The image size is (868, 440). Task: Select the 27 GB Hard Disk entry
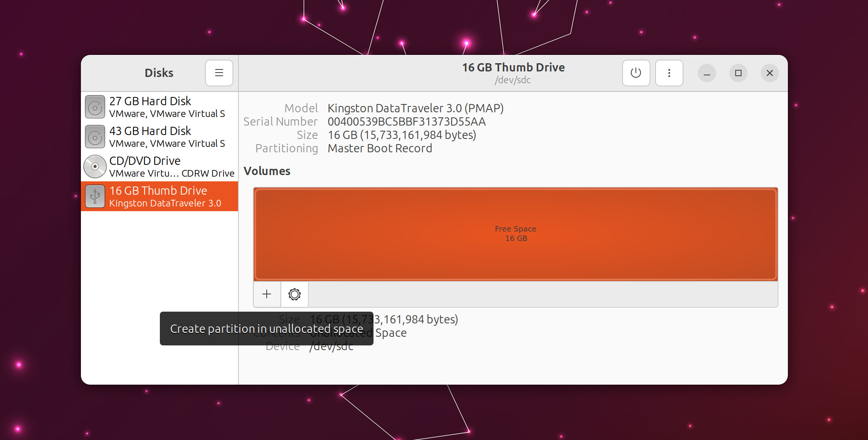tap(159, 107)
